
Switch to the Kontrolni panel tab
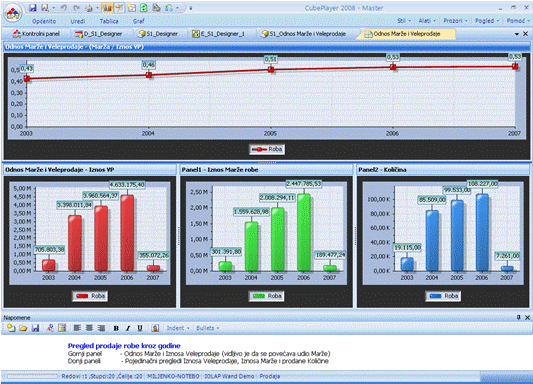(x=36, y=34)
